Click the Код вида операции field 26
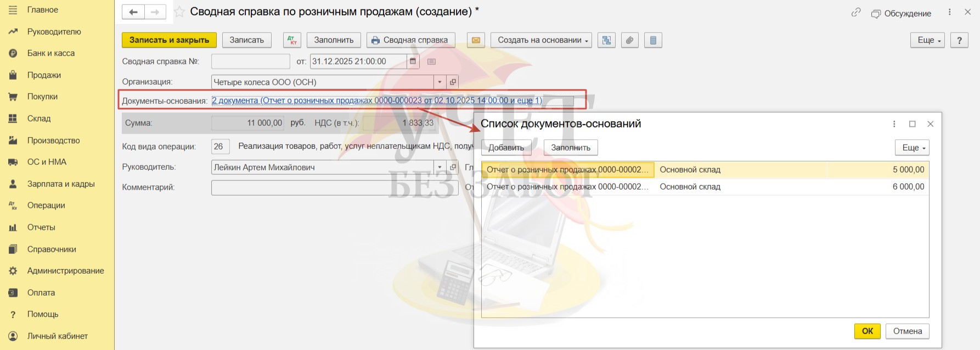This screenshot has width=980, height=350. [220, 146]
